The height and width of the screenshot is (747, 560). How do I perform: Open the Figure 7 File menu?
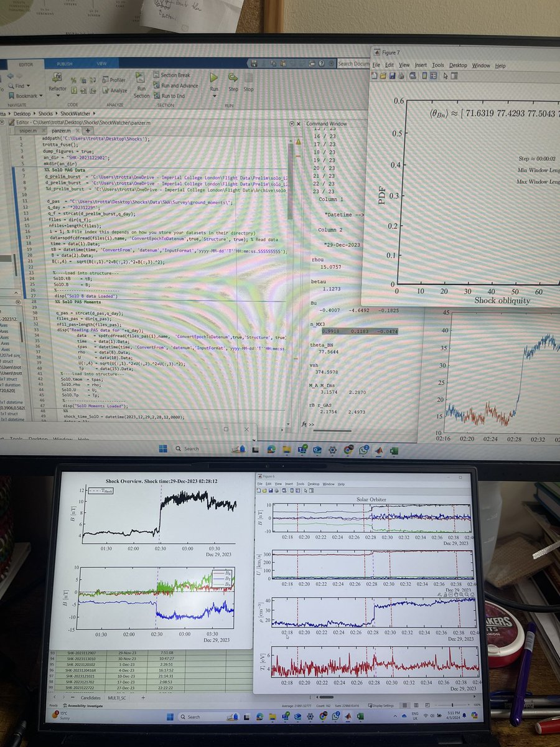[376, 65]
